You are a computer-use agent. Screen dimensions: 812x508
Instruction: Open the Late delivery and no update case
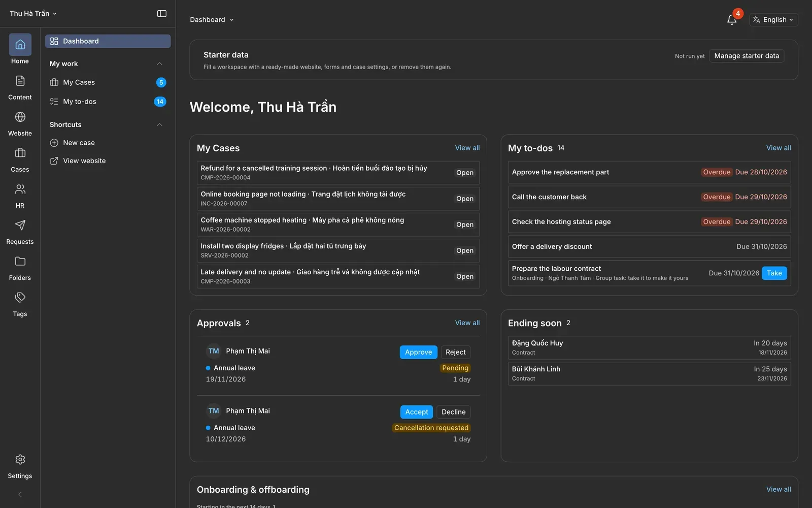338,276
